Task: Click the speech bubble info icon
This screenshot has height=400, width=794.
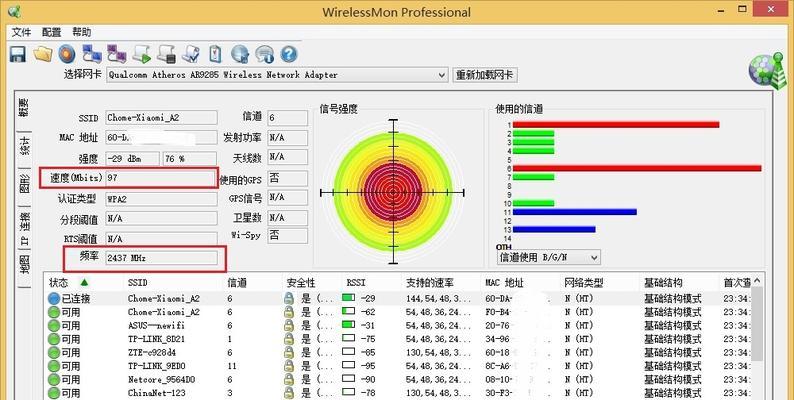Action: [264, 54]
